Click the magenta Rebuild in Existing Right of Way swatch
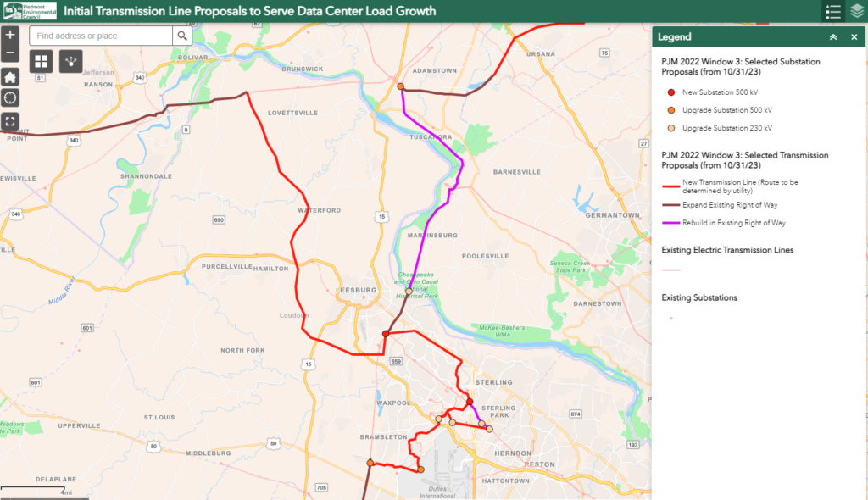 tap(671, 223)
